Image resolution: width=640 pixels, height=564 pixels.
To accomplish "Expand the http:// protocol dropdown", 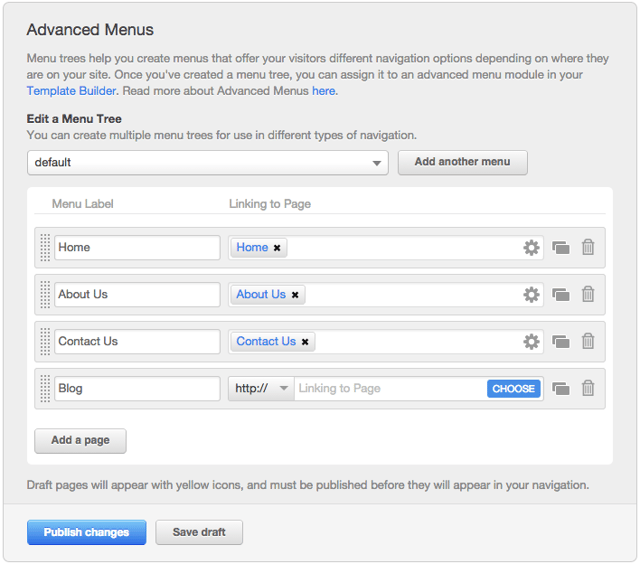I will (x=261, y=388).
